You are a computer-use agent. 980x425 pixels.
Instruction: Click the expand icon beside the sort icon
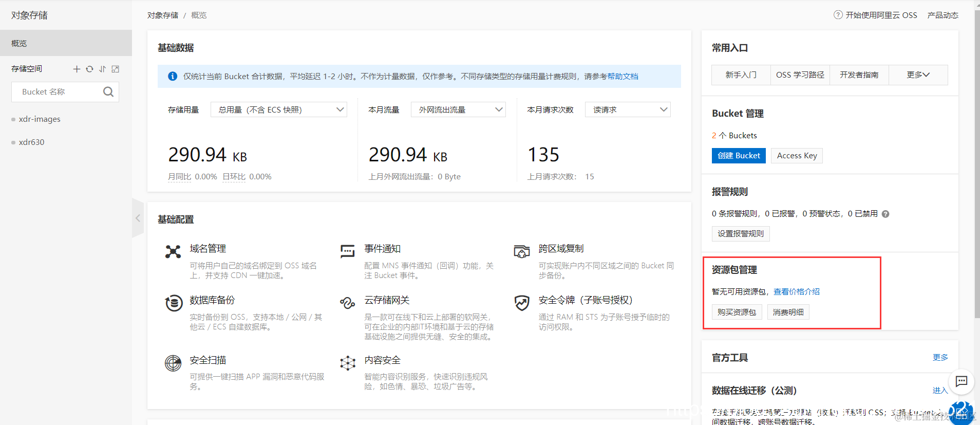tap(115, 69)
